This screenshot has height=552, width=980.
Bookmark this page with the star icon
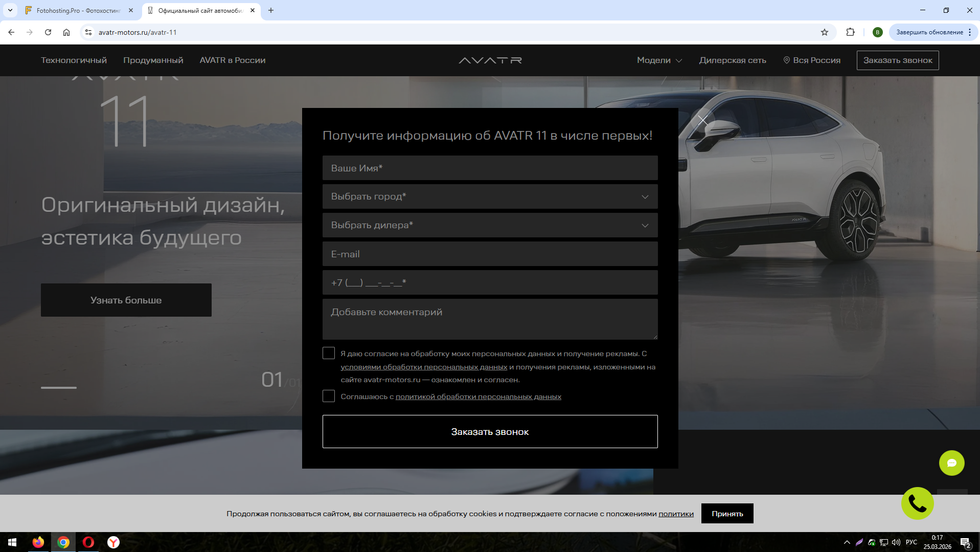[x=825, y=32]
